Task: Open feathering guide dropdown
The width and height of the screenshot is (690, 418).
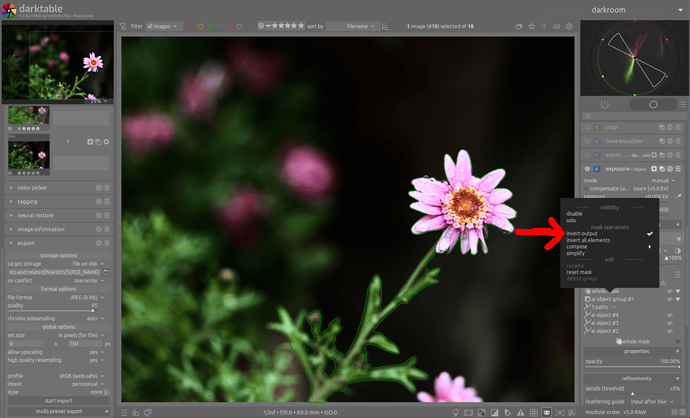Action: 652,401
